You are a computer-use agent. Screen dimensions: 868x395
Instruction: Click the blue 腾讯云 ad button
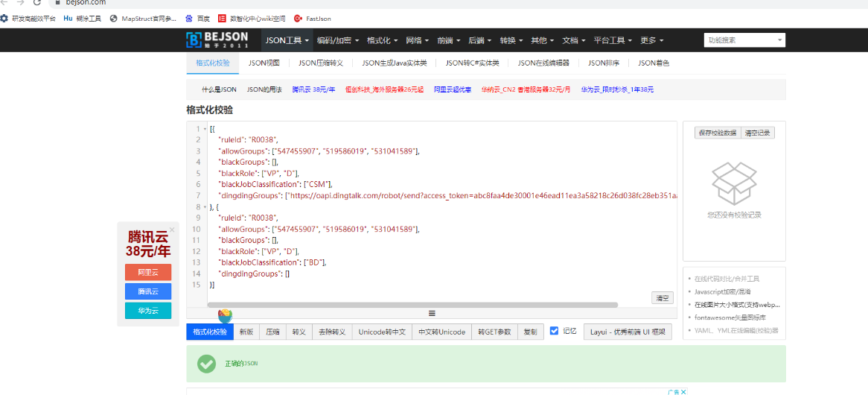coord(148,291)
